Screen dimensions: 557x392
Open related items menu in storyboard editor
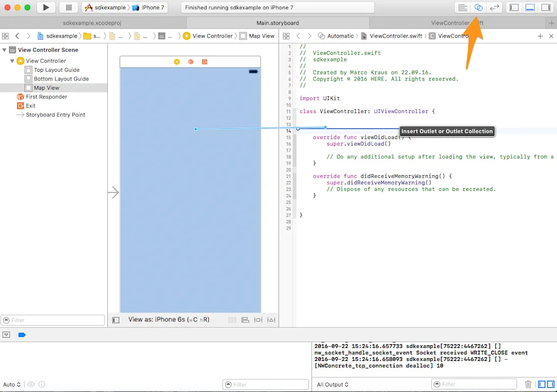pos(5,36)
